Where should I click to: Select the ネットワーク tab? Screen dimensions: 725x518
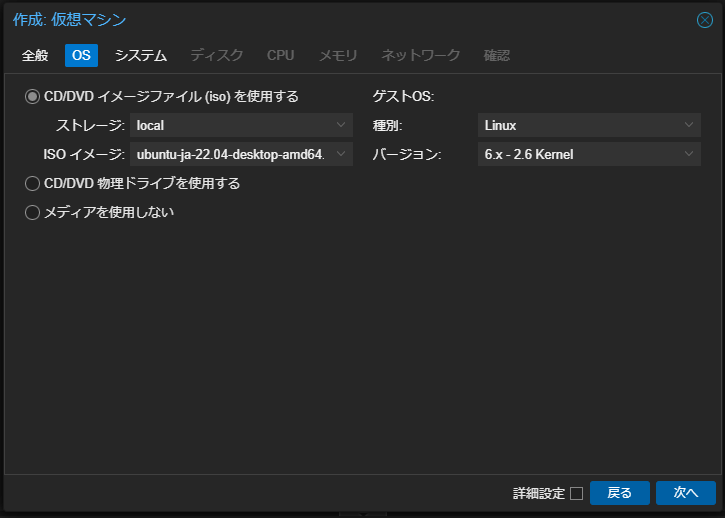(421, 56)
